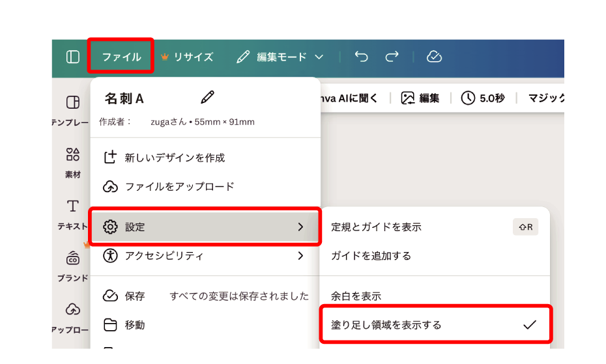Click the undo arrow icon
This screenshot has height=364, width=606.
[362, 57]
